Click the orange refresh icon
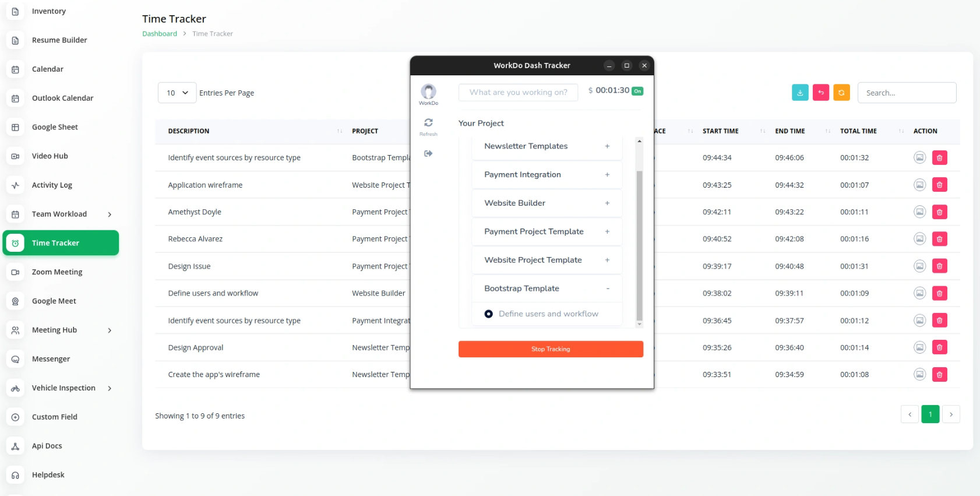980x496 pixels. click(841, 92)
